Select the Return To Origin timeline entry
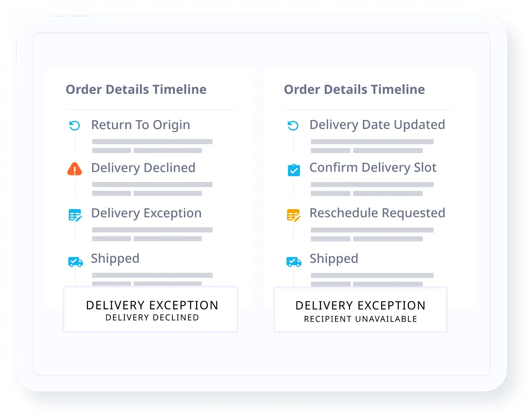Screen dimensions: 532x418 pos(141,125)
